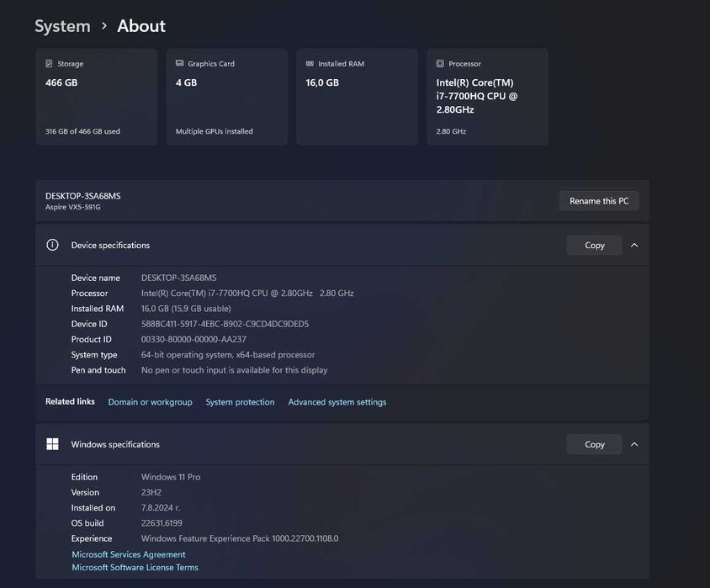Select the Device ID value 588BC411-5917
Image resolution: width=710 pixels, height=588 pixels.
(x=225, y=324)
